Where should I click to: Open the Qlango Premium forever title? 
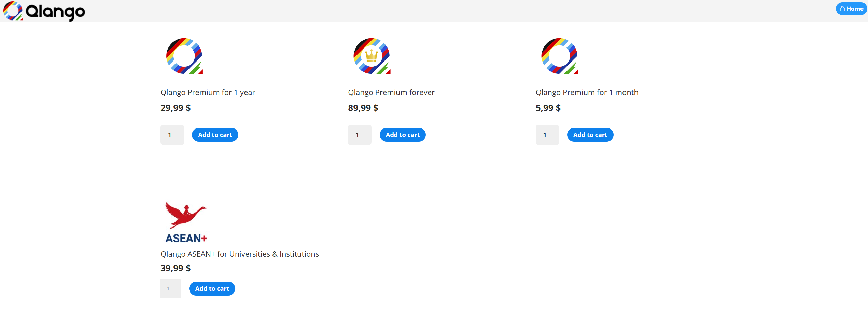pyautogui.click(x=391, y=92)
